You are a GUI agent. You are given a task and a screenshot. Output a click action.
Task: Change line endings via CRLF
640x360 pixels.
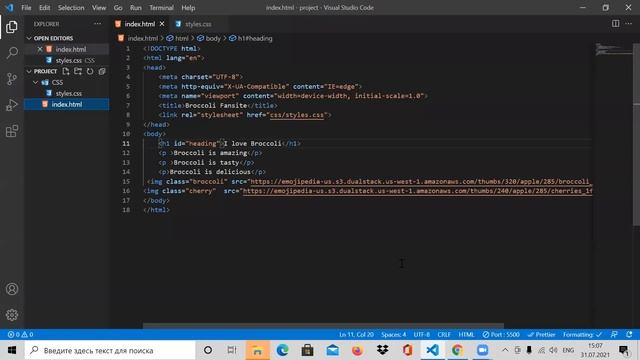click(x=444, y=335)
